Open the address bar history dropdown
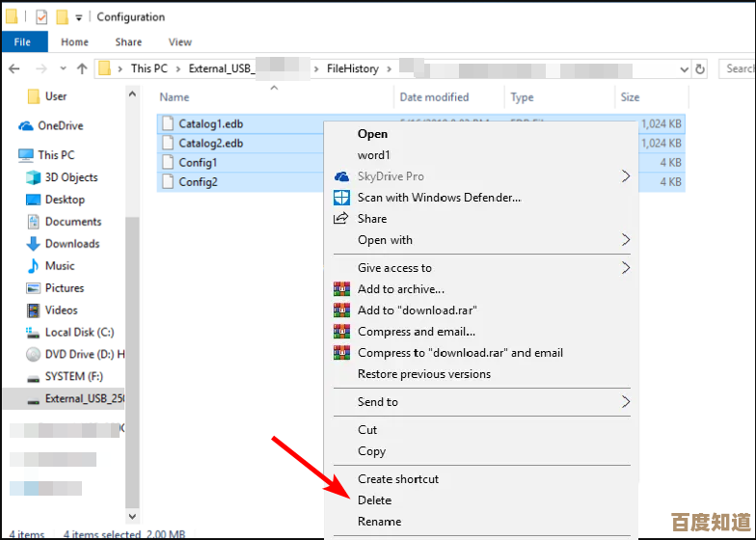Viewport: 756px width, 540px height. pos(682,68)
